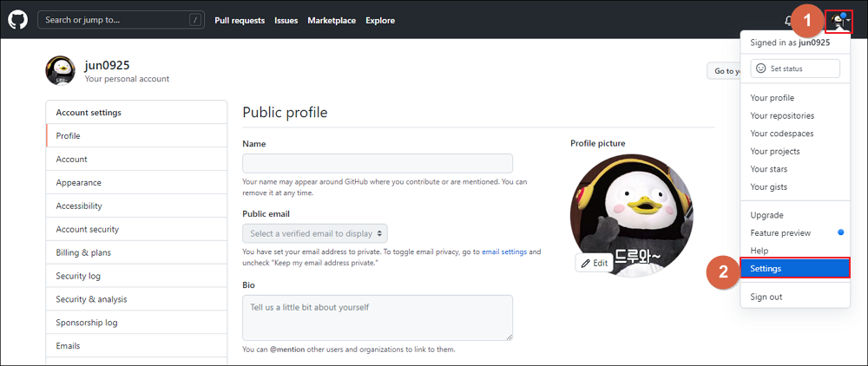Open the Public email select dropdown

[315, 233]
